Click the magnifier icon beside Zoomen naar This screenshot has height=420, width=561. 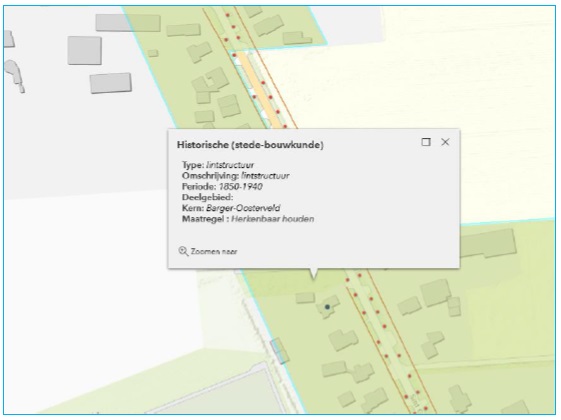coord(183,251)
